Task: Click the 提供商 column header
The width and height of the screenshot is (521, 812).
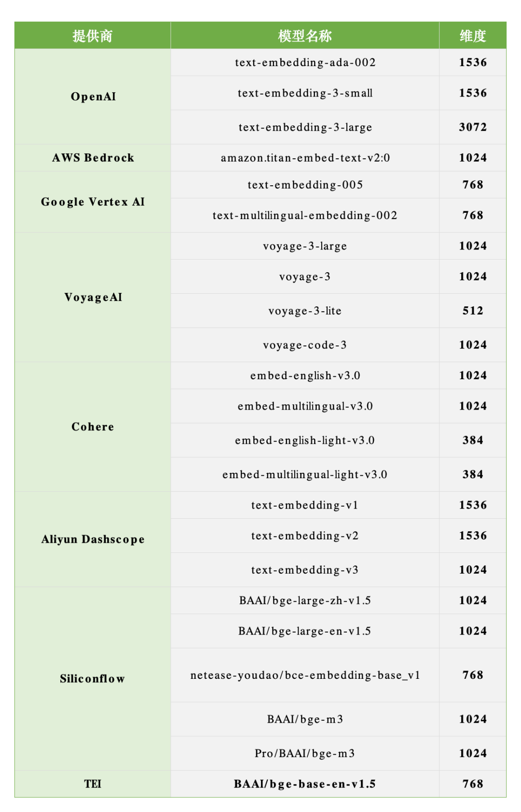Action: click(x=93, y=35)
